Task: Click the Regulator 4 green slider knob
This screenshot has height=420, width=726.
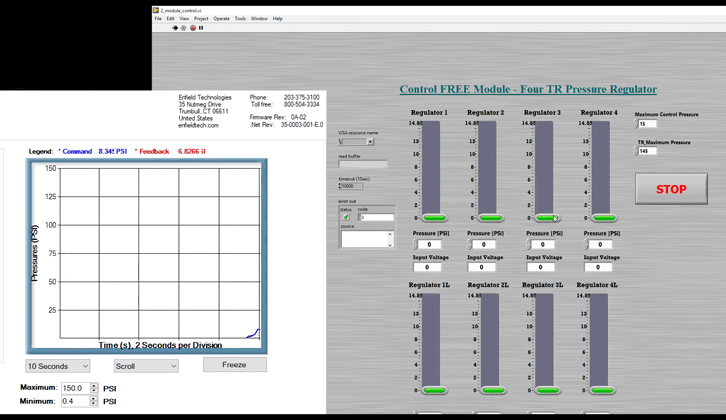Action: pos(604,218)
